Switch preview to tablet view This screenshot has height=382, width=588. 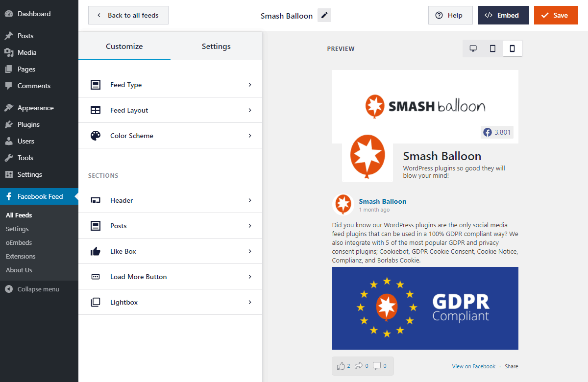click(492, 48)
